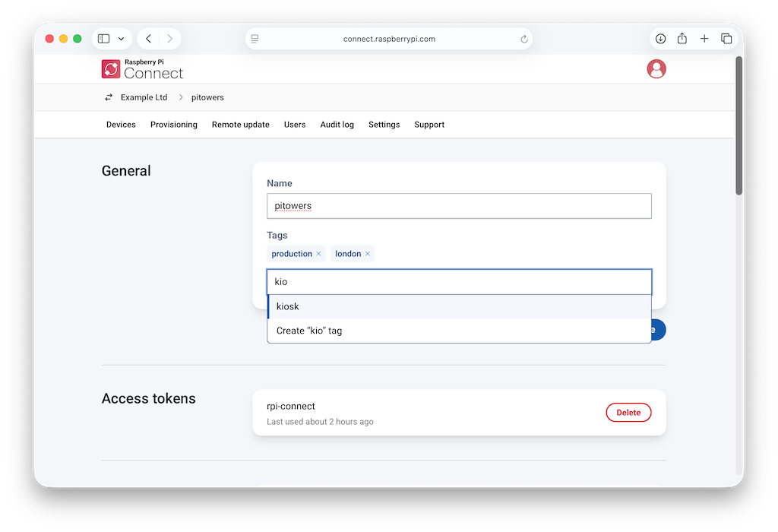Open the Provisioning tab
778x532 pixels.
(x=174, y=125)
